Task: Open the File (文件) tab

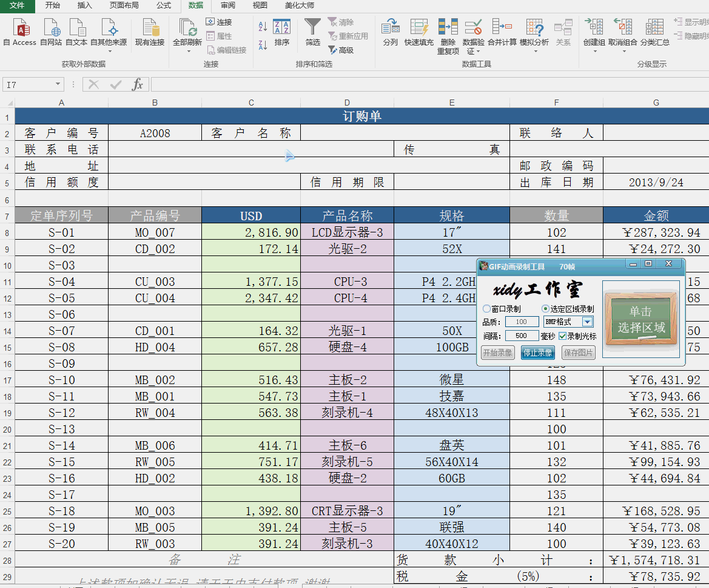Action: click(x=17, y=5)
